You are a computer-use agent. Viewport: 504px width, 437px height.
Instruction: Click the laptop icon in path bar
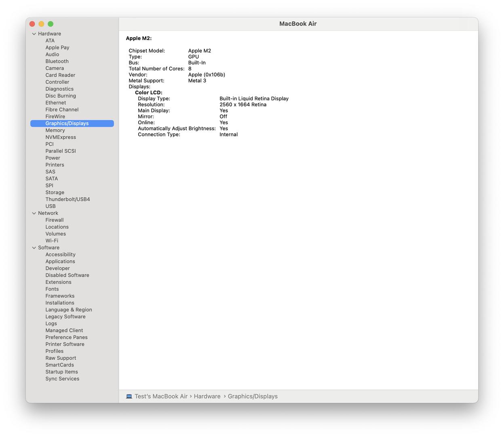click(129, 397)
